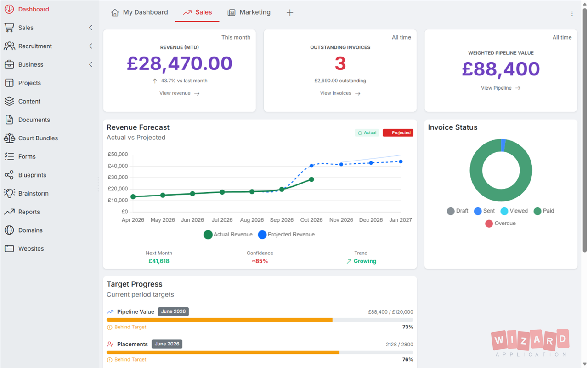The image size is (588, 368).
Task: Open the Court Bundles scales icon
Action: [x=9, y=138]
